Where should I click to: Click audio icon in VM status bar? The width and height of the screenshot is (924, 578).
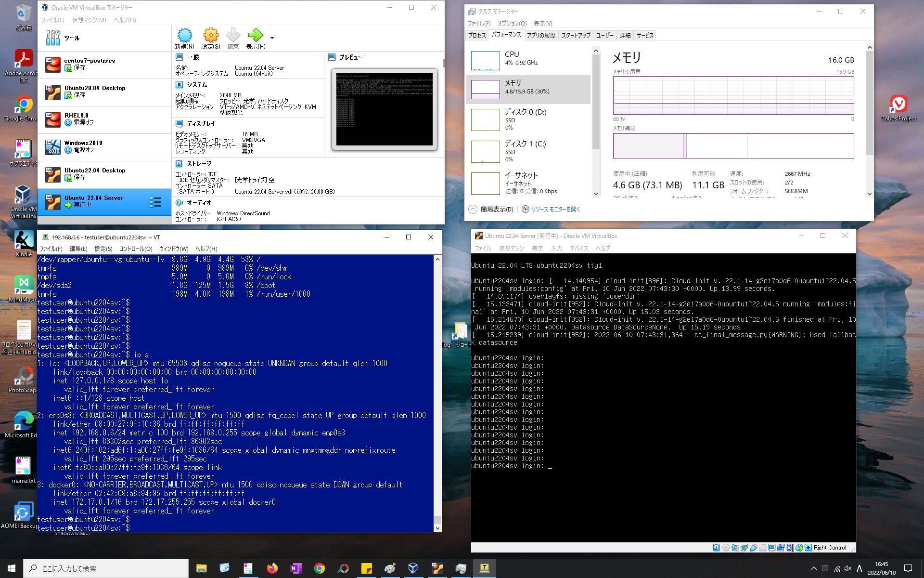[735, 548]
